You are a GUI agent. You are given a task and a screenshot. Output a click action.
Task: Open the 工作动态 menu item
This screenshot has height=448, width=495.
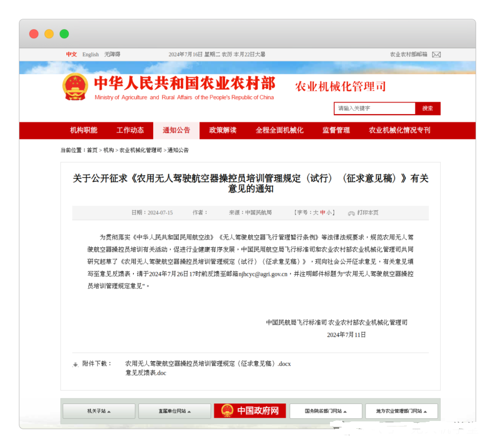130,130
